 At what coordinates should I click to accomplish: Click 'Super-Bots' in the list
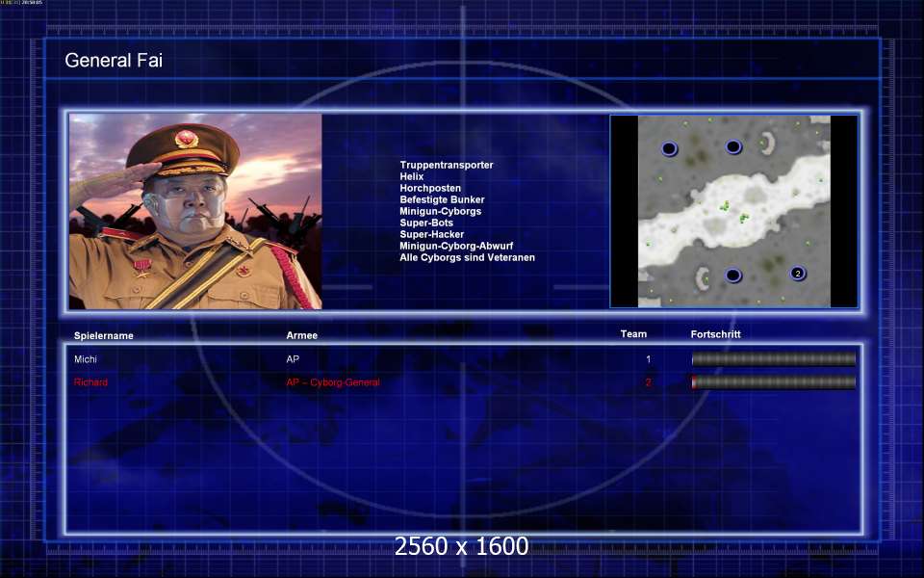pyautogui.click(x=426, y=223)
